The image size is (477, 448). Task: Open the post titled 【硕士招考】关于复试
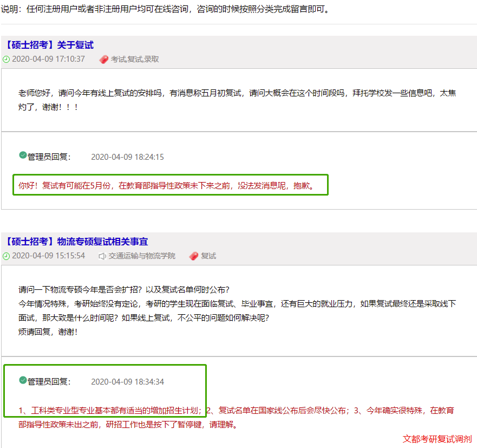tap(50, 45)
